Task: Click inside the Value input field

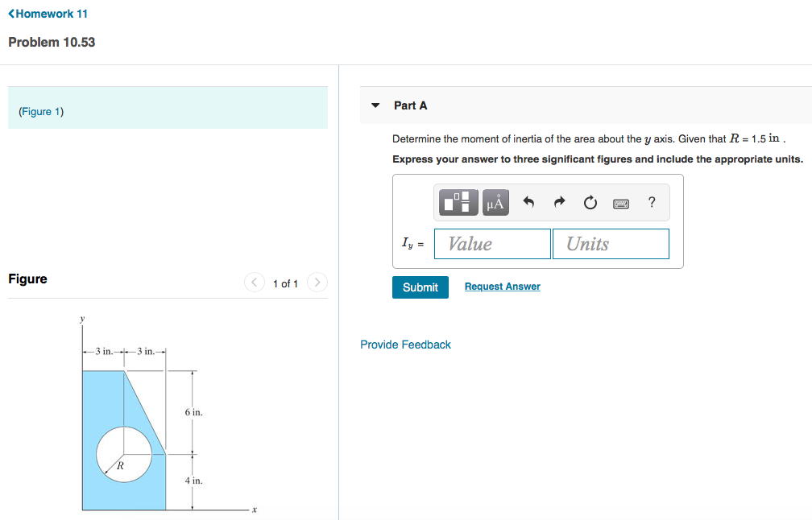Action: (x=492, y=243)
